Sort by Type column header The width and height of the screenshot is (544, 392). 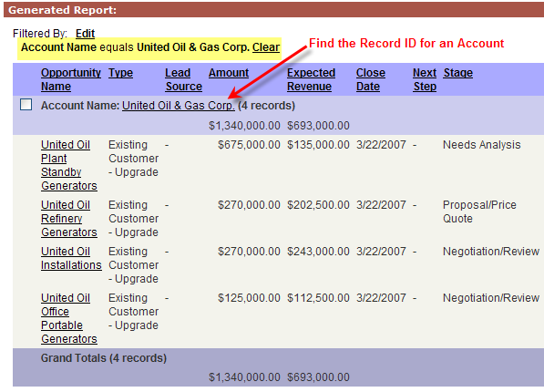pyautogui.click(x=120, y=73)
